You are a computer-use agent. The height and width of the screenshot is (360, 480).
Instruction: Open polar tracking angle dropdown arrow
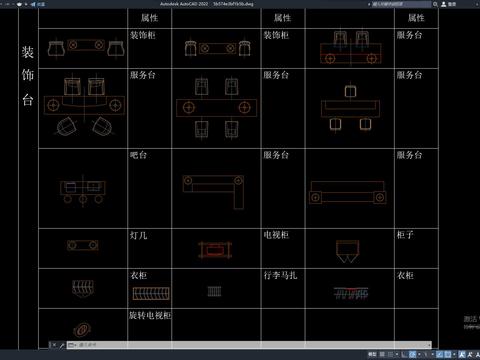click(419, 354)
